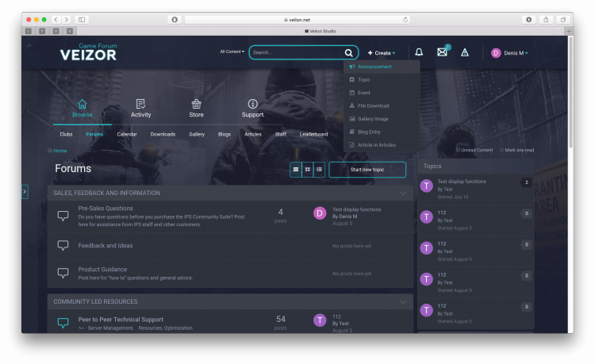Click the reports warning triangle icon

pos(465,52)
